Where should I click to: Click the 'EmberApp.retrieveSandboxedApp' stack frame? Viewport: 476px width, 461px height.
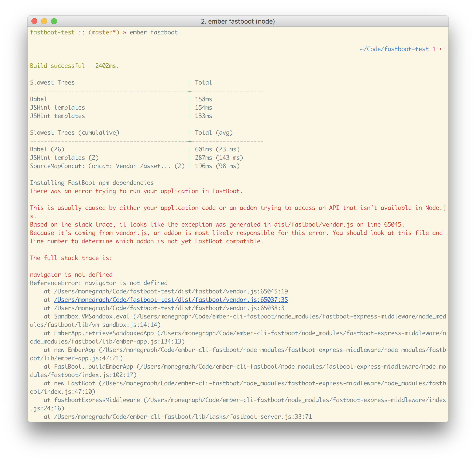[238, 337]
